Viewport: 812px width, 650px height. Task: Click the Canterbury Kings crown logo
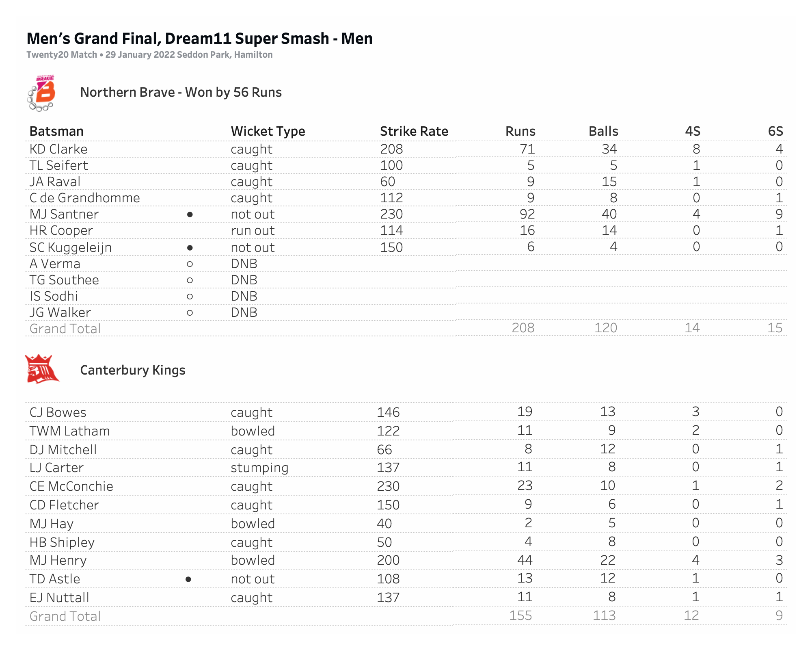tap(42, 369)
